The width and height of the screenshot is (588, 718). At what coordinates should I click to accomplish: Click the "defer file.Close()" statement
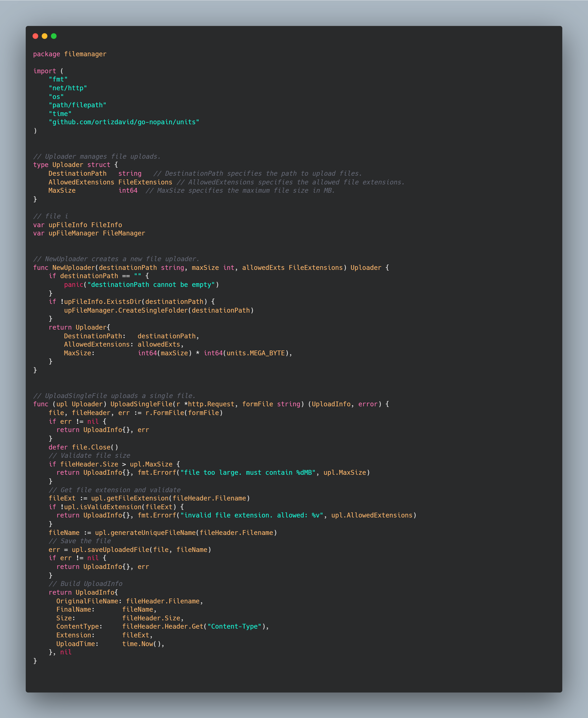(83, 447)
